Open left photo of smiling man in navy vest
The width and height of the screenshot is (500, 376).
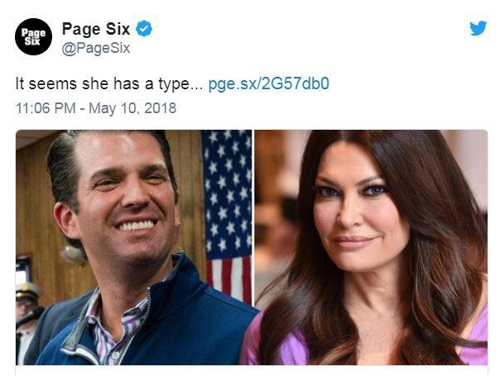134,247
